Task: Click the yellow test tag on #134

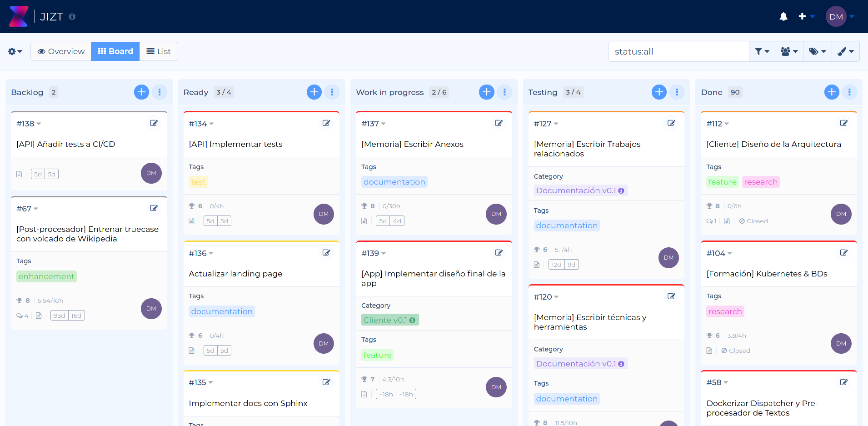Action: pos(198,182)
